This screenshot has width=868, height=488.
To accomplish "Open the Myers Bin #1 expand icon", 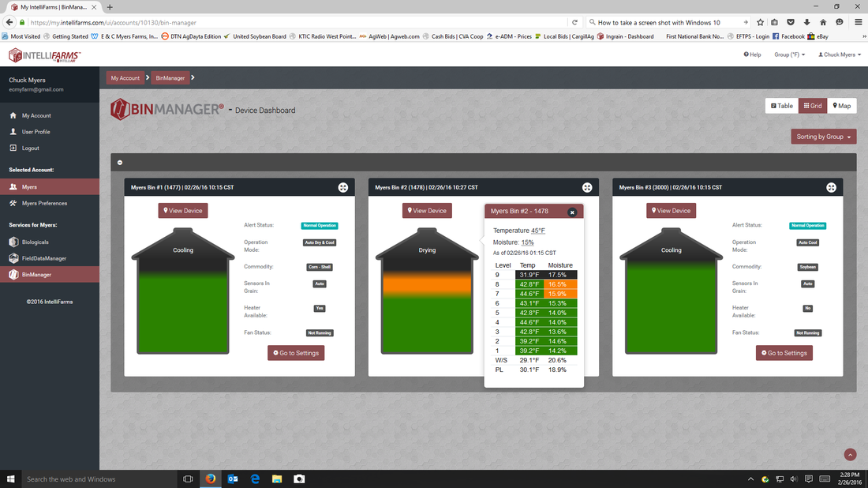I will [x=343, y=188].
